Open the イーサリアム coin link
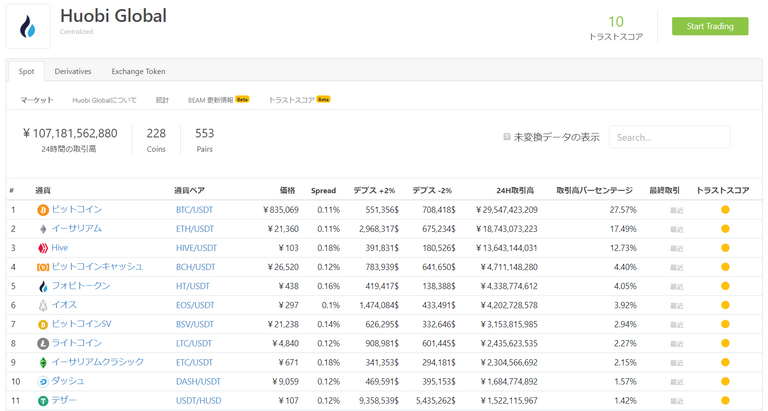 coord(77,228)
